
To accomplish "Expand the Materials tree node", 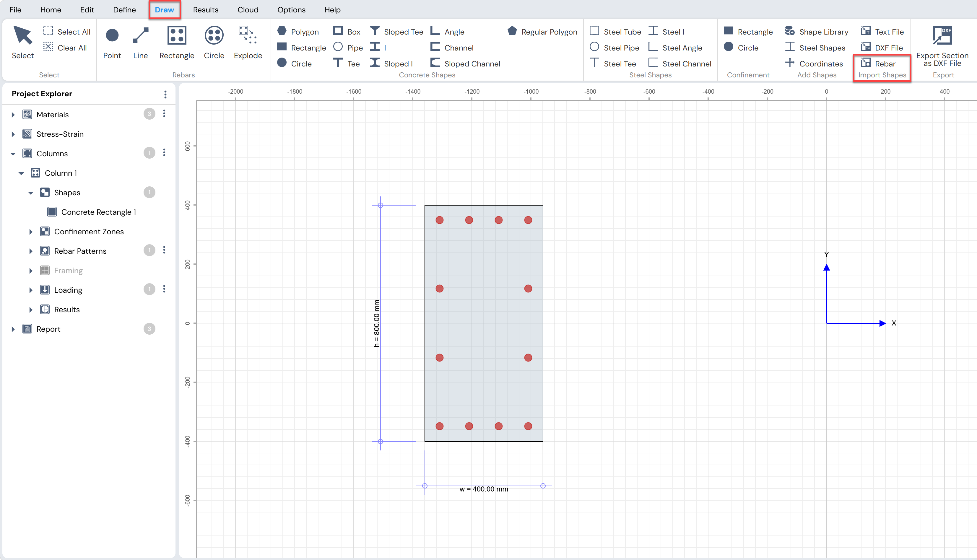I will [13, 115].
